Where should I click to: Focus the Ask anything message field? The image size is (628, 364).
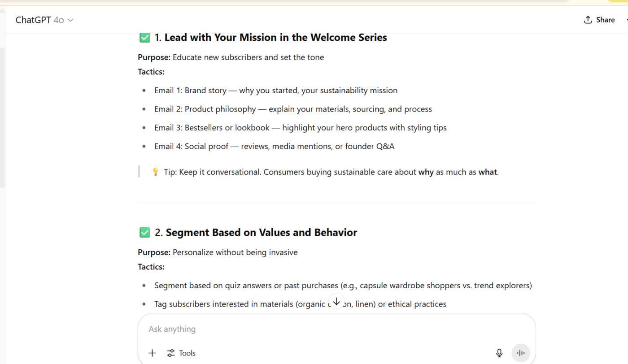[314, 329]
